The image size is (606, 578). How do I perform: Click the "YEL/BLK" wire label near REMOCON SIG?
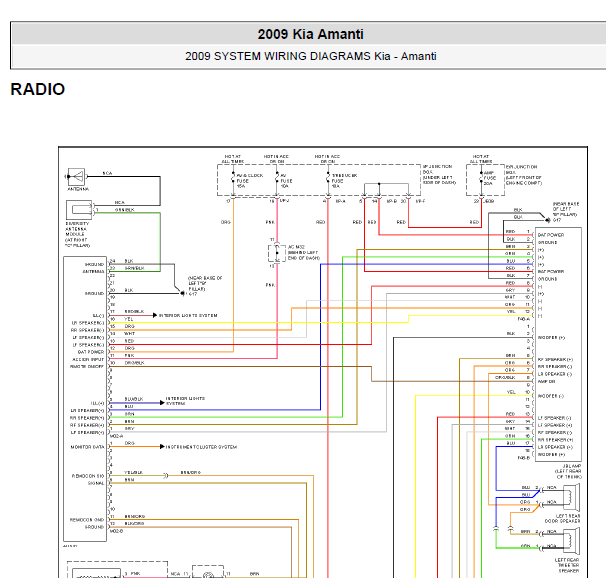click(x=133, y=473)
